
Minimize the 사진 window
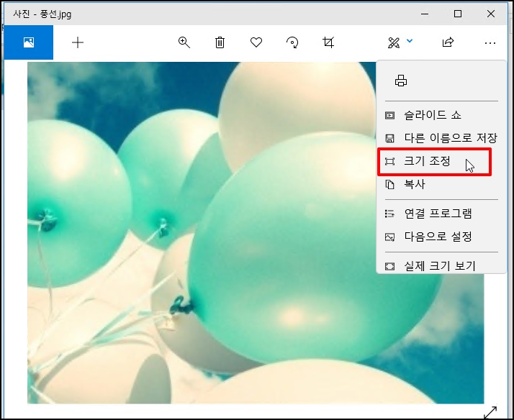tap(425, 14)
